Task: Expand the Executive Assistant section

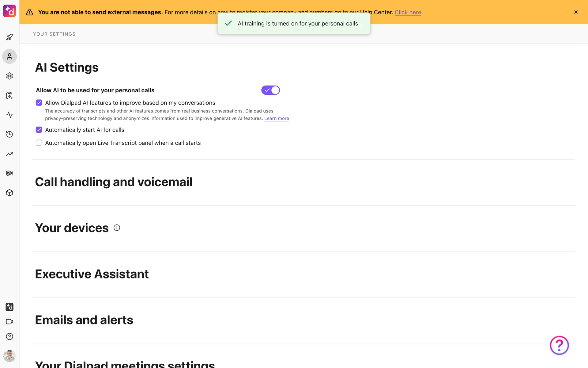Action: click(92, 274)
